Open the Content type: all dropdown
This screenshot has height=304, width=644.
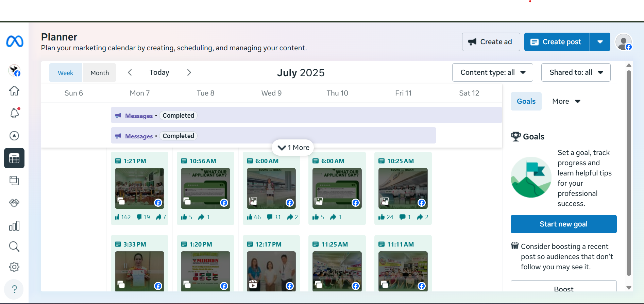click(492, 72)
